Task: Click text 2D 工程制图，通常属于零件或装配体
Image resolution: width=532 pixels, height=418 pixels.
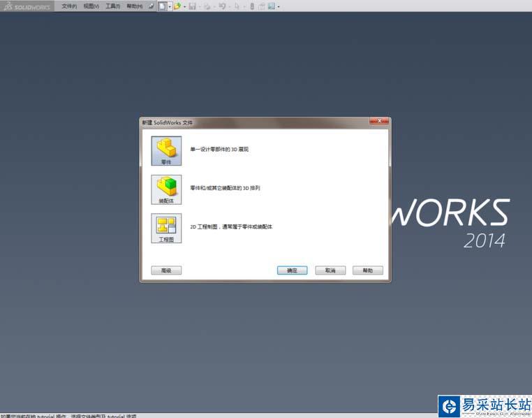Action: 231,226
